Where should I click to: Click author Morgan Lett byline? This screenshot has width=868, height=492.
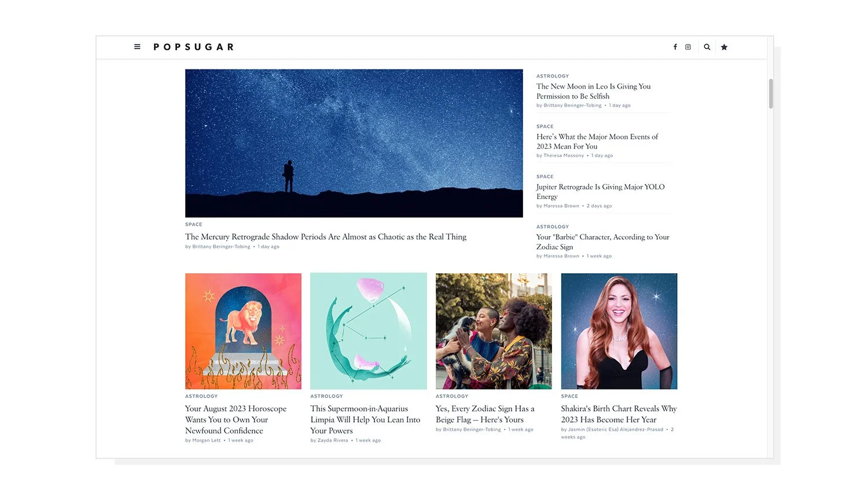[207, 440]
